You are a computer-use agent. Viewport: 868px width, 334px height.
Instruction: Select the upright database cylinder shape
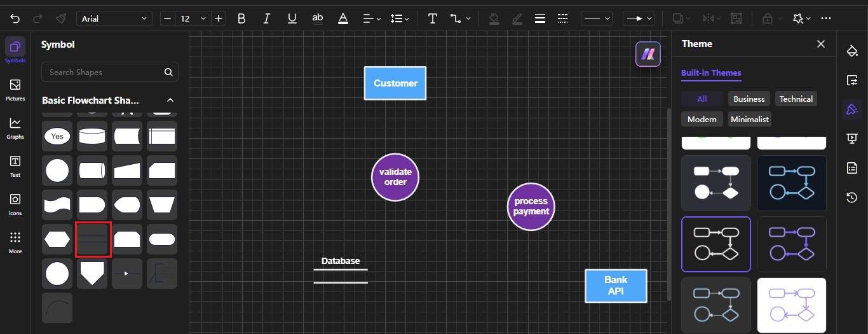[x=92, y=136]
